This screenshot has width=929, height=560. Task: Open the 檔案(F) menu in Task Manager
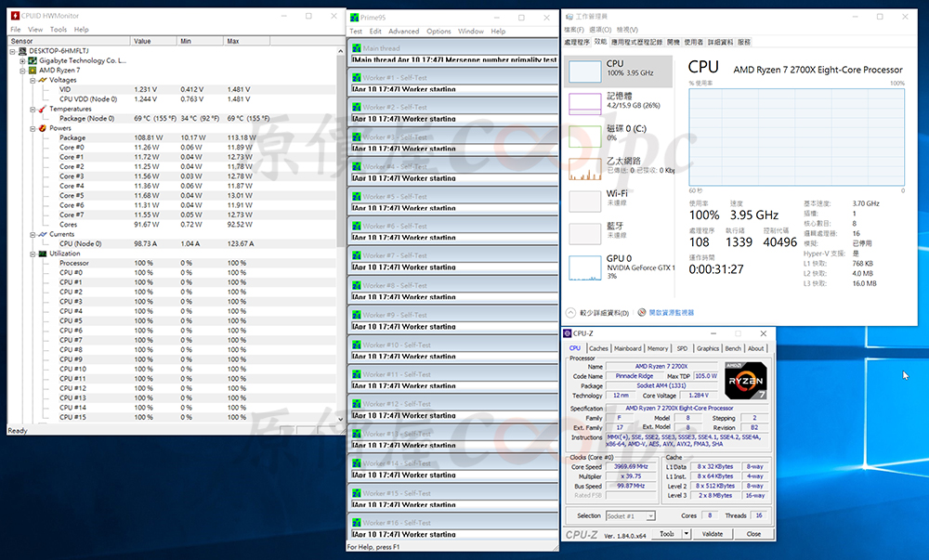pos(574,30)
